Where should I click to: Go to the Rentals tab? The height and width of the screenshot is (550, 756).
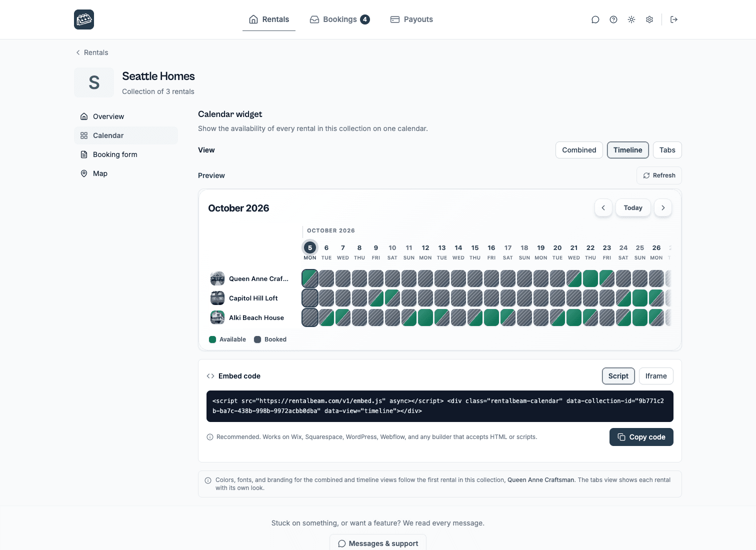pos(269,19)
